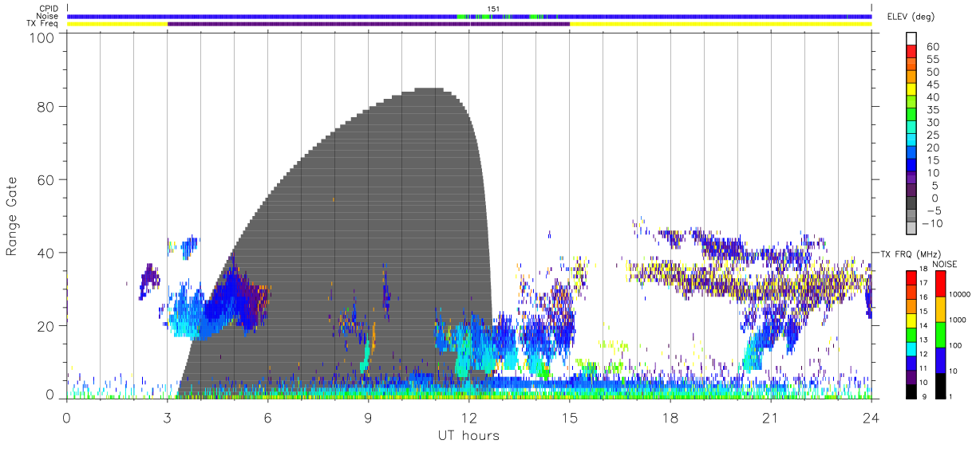Click the 'TX Freq' row label
Image resolution: width=980 pixels, height=452 pixels.
tap(44, 24)
